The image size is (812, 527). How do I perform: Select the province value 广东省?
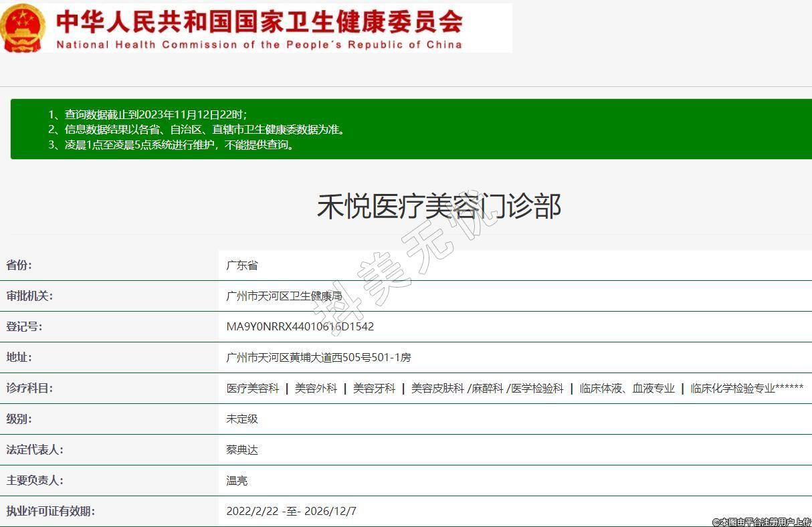point(242,266)
